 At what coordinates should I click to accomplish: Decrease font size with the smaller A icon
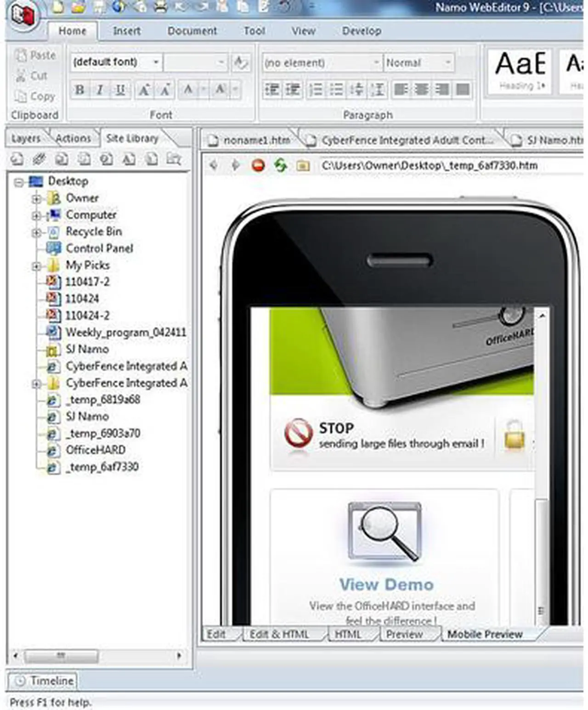point(165,90)
